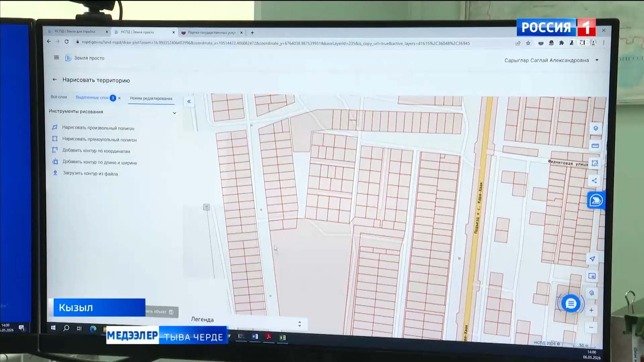Click the user name Сарыглар Саглай Александровна
The image size is (644, 362).
(547, 60)
